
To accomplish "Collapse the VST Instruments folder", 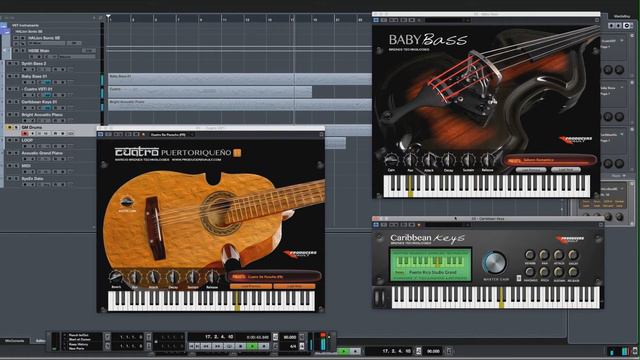I will coord(4,25).
